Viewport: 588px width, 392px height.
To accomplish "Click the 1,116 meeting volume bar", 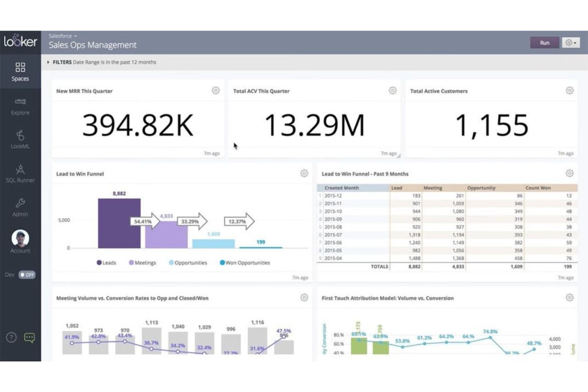I will click(x=257, y=340).
